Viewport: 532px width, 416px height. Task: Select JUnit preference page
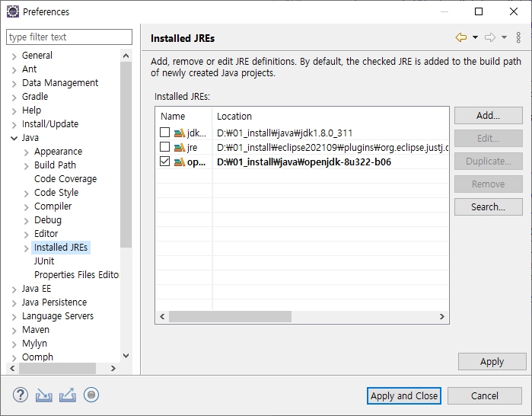tap(44, 261)
